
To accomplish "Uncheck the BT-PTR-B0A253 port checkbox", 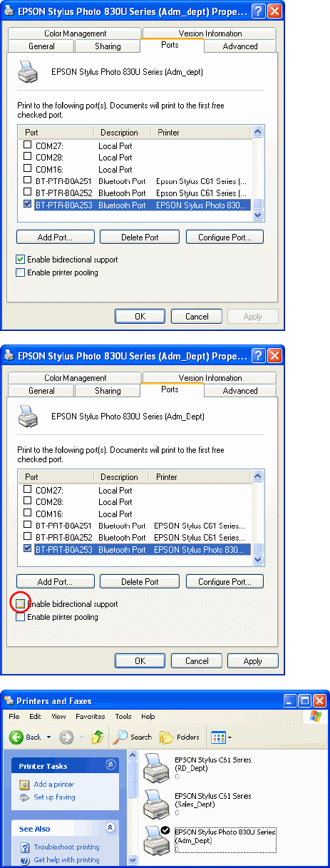I will [28, 204].
